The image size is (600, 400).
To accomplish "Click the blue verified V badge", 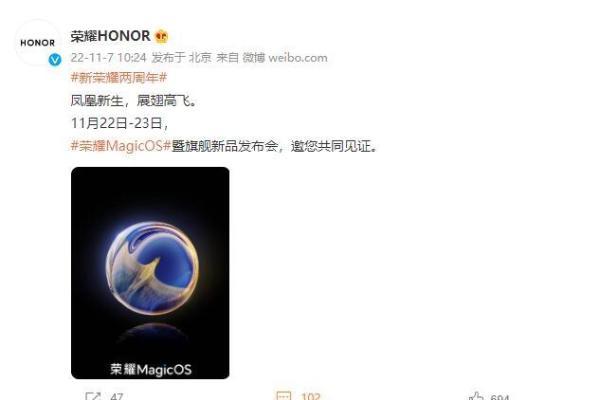I will [55, 59].
